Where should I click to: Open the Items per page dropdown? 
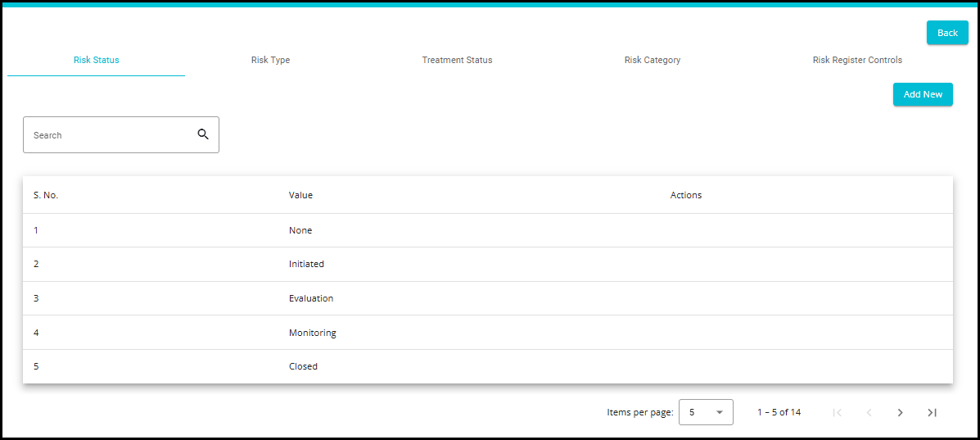coord(706,412)
